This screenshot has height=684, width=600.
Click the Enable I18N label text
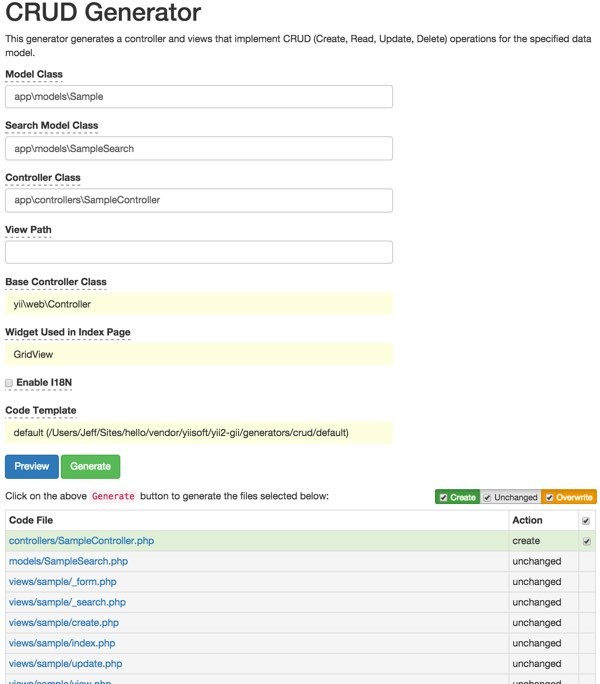click(44, 383)
